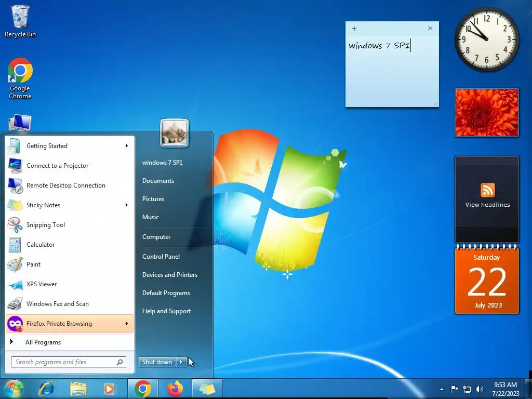Open Computer from Start menu
This screenshot has height=399, width=532.
click(156, 237)
